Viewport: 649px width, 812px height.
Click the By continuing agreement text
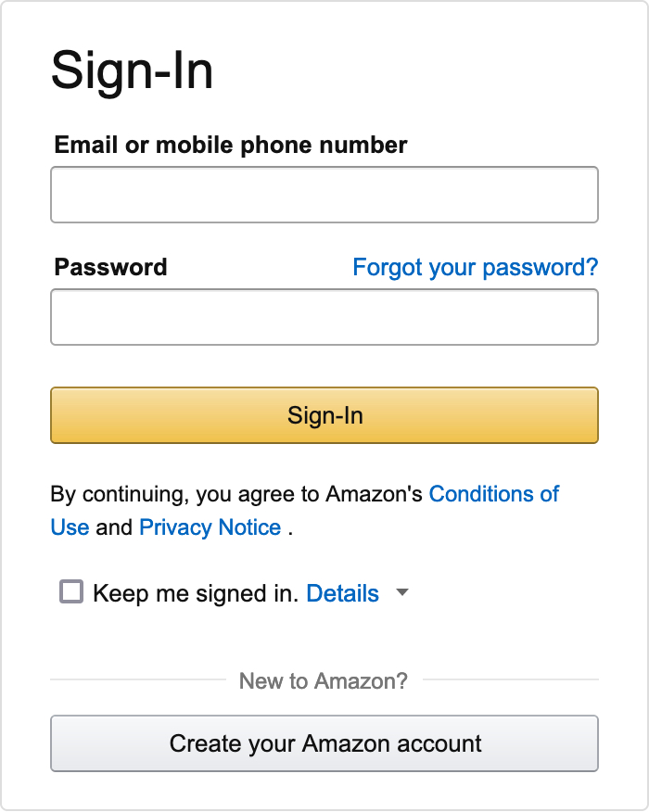point(236,494)
